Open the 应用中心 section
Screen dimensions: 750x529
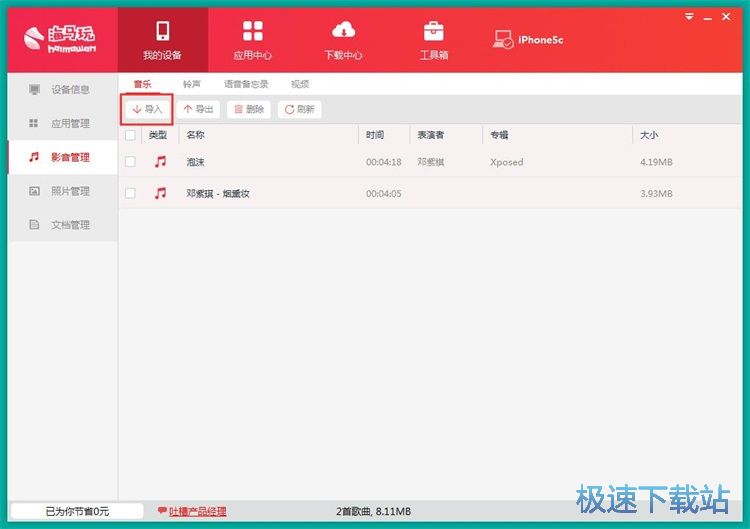tap(253, 40)
